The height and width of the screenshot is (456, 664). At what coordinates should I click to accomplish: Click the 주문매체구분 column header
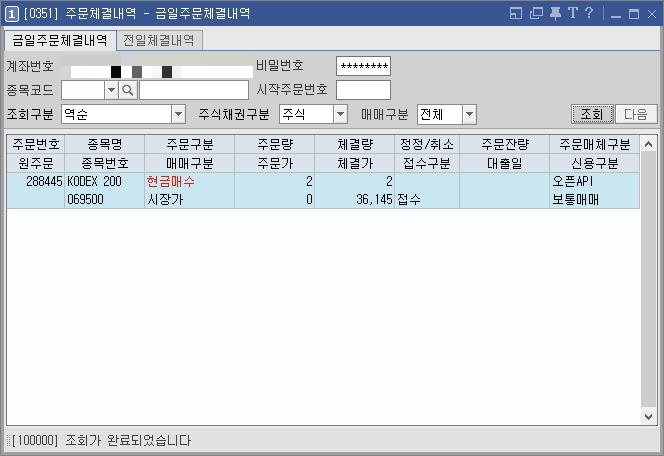tap(595, 144)
